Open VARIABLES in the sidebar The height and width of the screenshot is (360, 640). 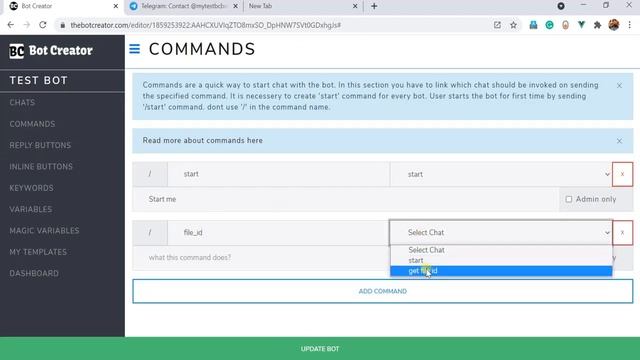point(31,209)
